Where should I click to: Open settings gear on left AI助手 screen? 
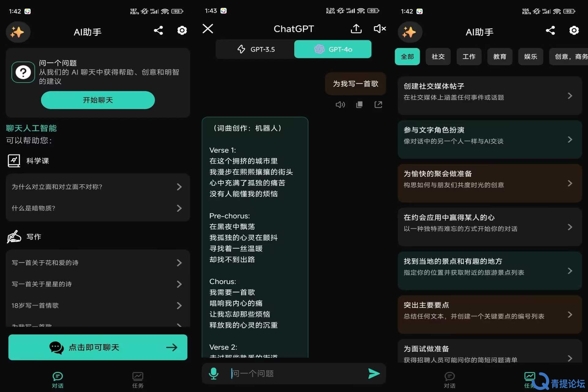pyautogui.click(x=182, y=30)
